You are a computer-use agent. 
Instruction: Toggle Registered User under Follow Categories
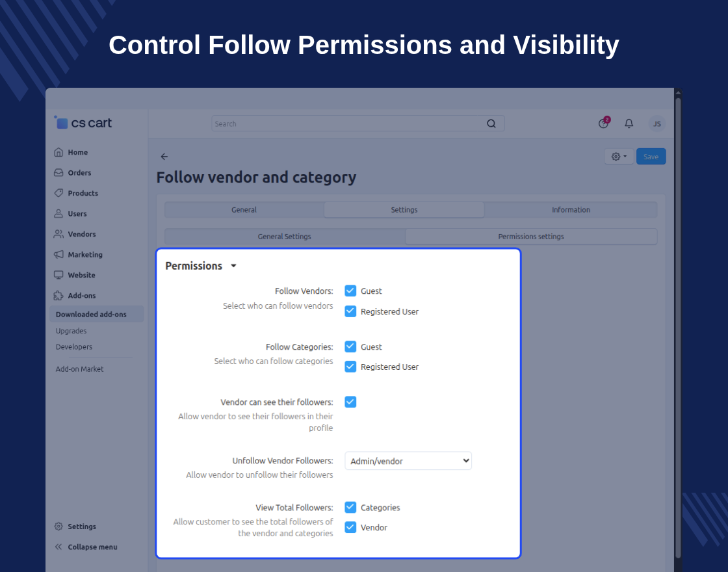click(350, 367)
